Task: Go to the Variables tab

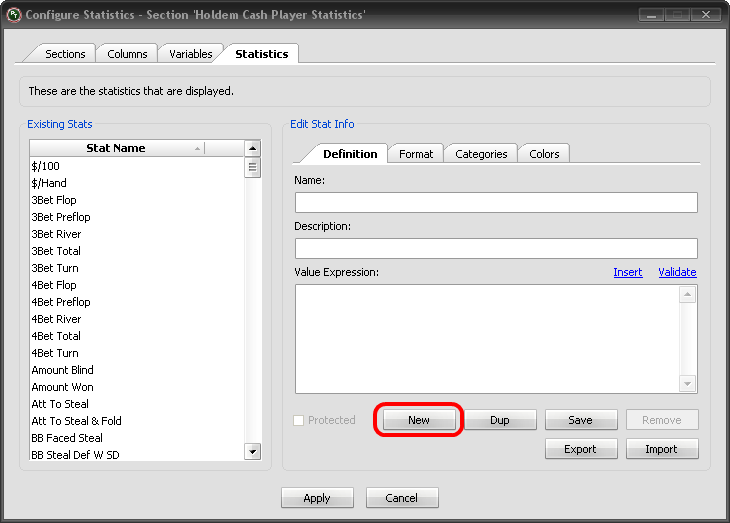Action: tap(190, 54)
